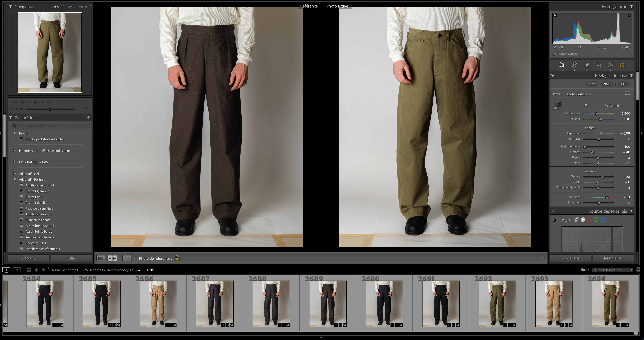This screenshot has width=644, height=340.
Task: Expand the FAV CRAFTED PARIS preset group
Action: [15, 162]
